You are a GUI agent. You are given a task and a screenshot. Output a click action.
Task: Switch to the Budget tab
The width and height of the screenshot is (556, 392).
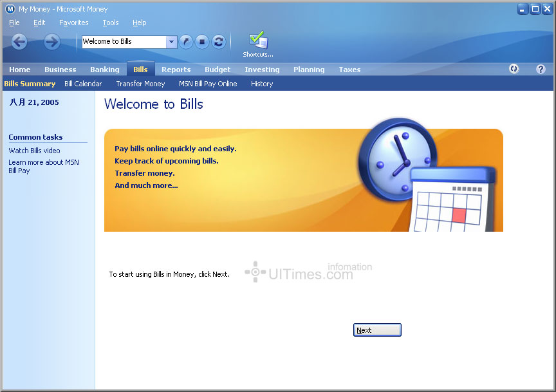[218, 70]
